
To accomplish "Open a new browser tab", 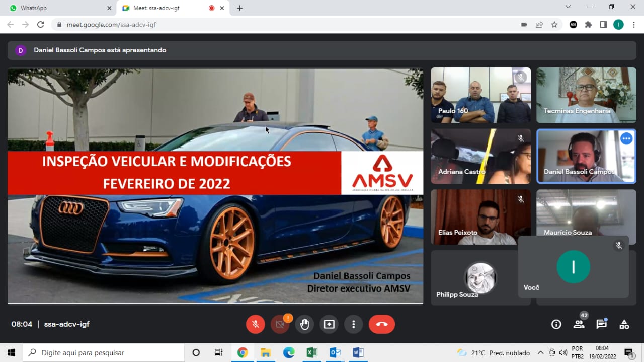I will coord(240,8).
